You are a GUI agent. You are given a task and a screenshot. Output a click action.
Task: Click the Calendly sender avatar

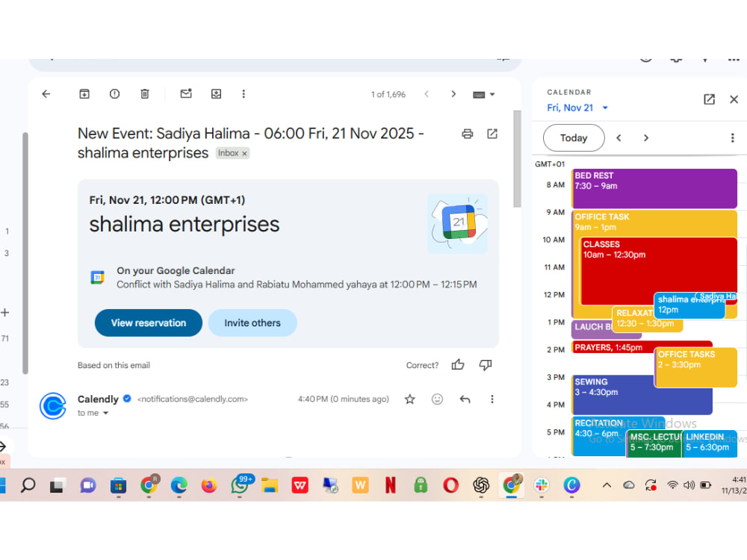coord(52,405)
